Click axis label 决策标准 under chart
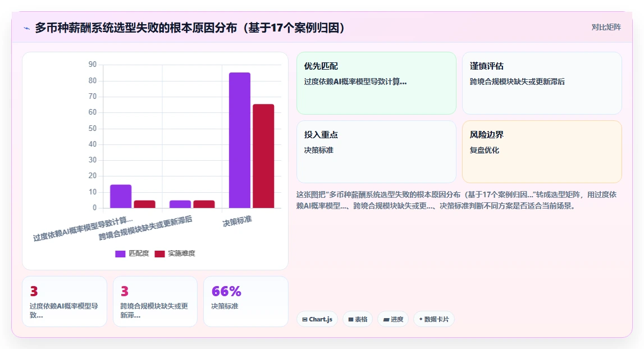Image resolution: width=644 pixels, height=349 pixels. 237,221
